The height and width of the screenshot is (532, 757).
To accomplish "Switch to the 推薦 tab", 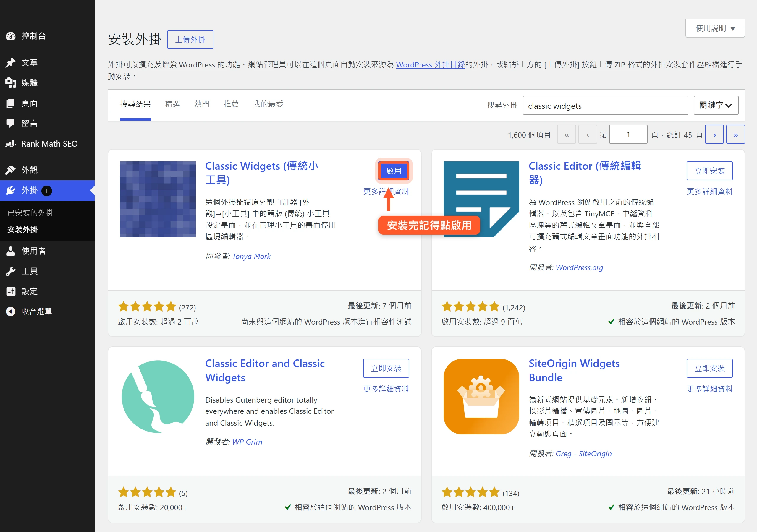I will [x=231, y=105].
